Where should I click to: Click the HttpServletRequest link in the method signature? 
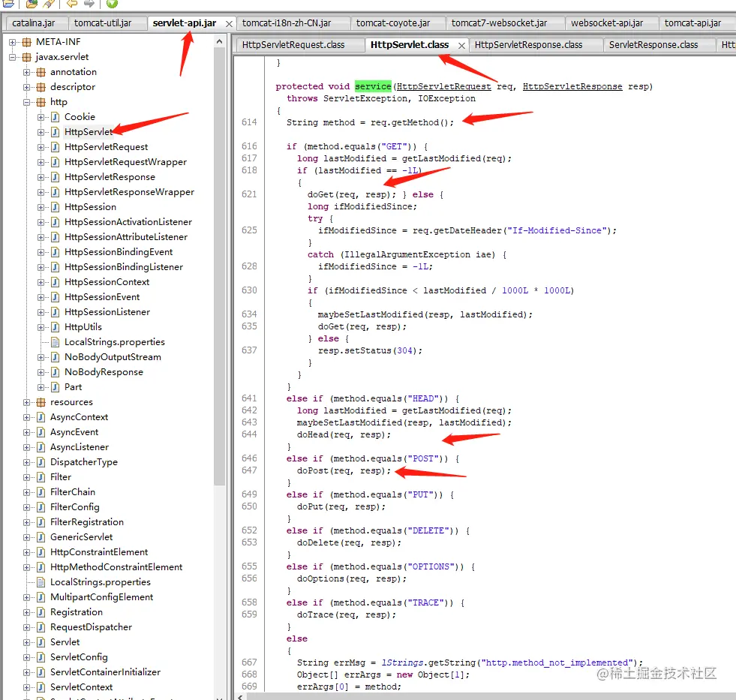click(x=443, y=86)
